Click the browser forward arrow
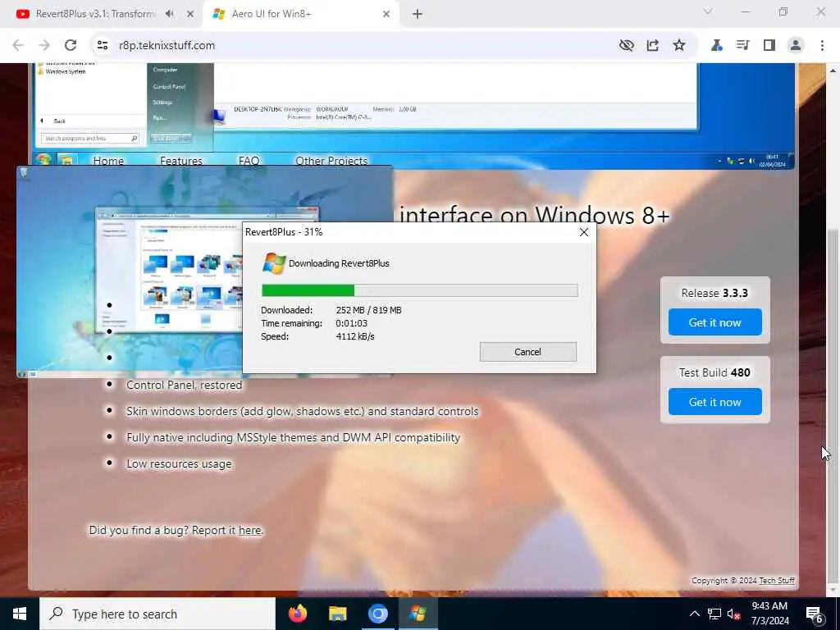840x630 pixels. pyautogui.click(x=44, y=46)
